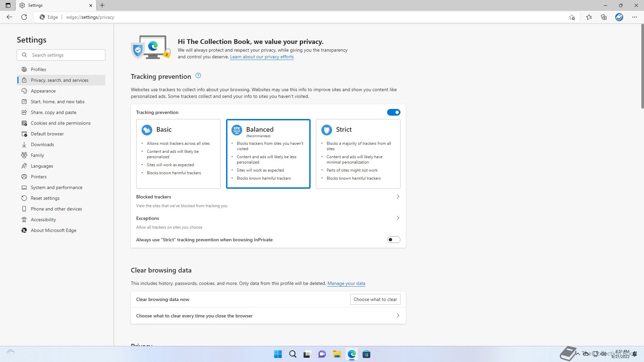644x362 pixels.
Task: Click the browser back arrow
Action: click(x=9, y=17)
